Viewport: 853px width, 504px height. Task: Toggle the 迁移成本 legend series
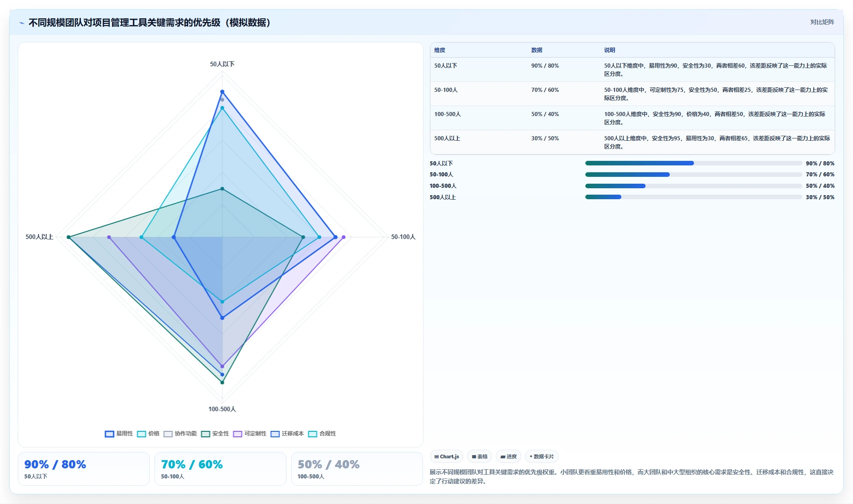click(287, 434)
